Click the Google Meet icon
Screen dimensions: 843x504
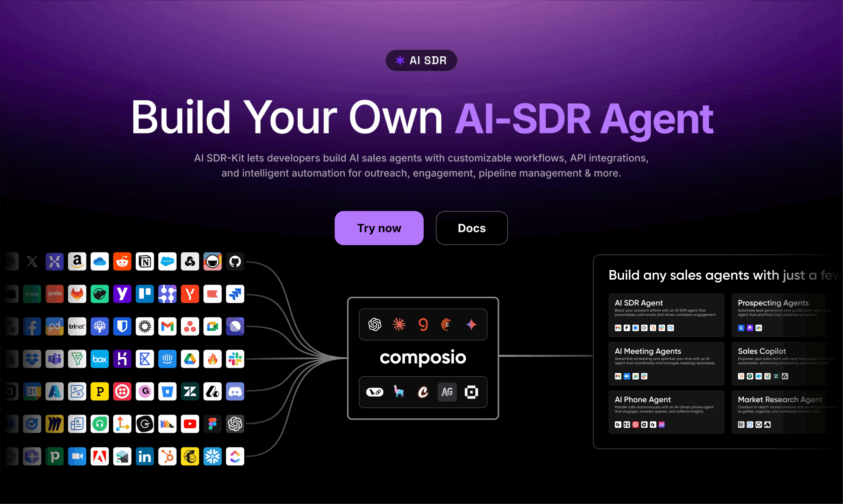[x=212, y=326]
